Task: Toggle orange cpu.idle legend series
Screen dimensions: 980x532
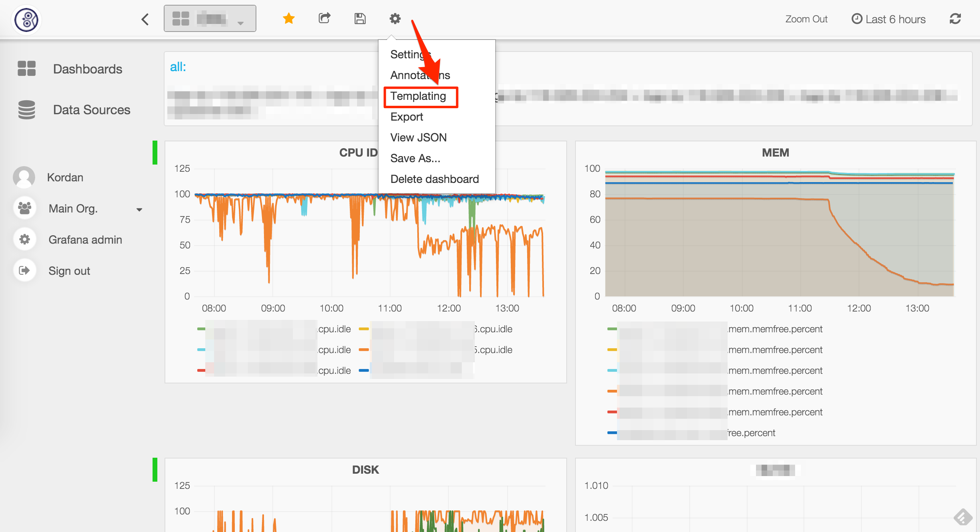Action: pyautogui.click(x=494, y=350)
